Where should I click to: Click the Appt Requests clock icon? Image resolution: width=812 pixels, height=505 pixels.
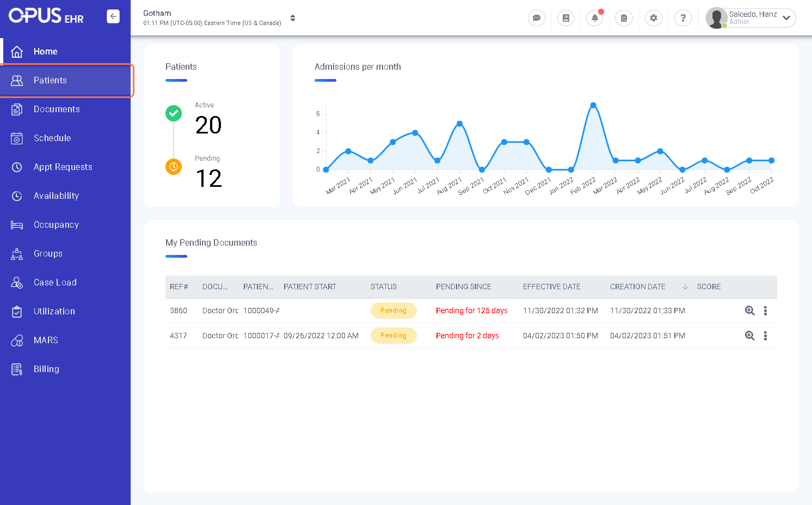(17, 167)
